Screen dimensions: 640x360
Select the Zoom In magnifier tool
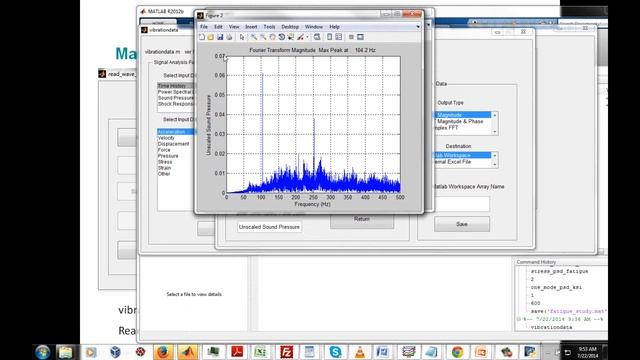pos(254,37)
